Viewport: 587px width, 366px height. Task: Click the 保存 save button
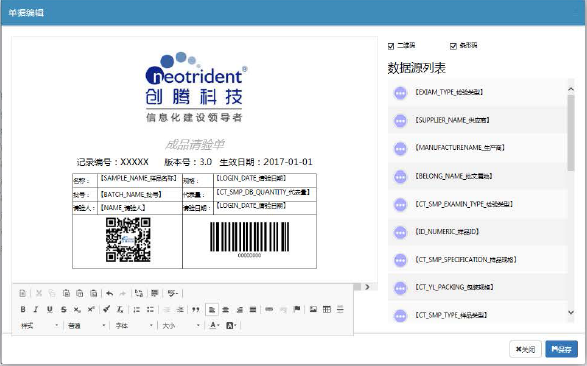(562, 349)
